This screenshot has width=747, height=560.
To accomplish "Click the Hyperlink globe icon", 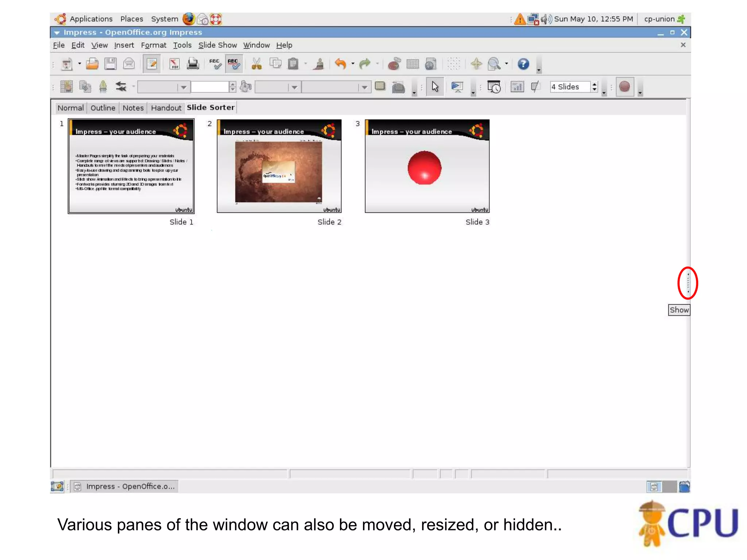I will coord(431,64).
